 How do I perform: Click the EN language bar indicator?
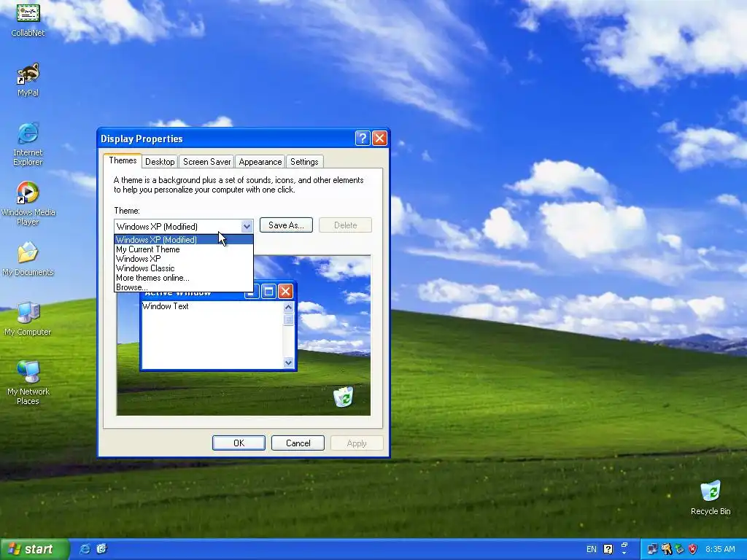[591, 549]
